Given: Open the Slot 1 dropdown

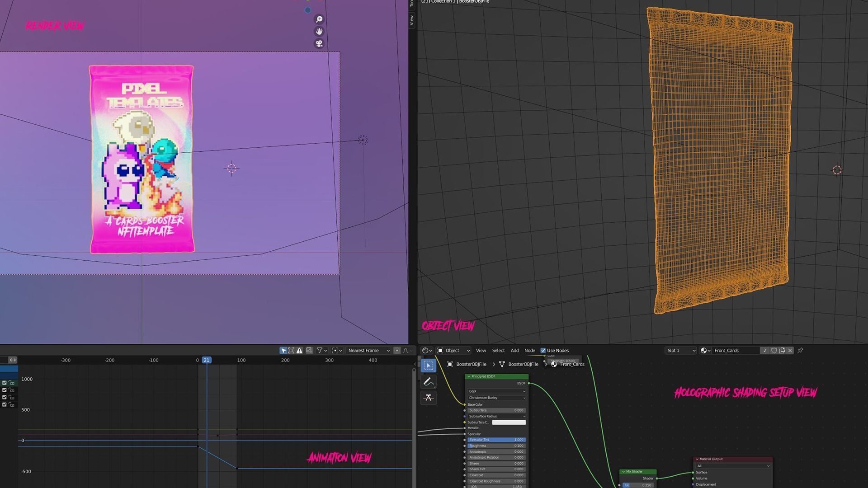Looking at the screenshot, I should coord(681,351).
